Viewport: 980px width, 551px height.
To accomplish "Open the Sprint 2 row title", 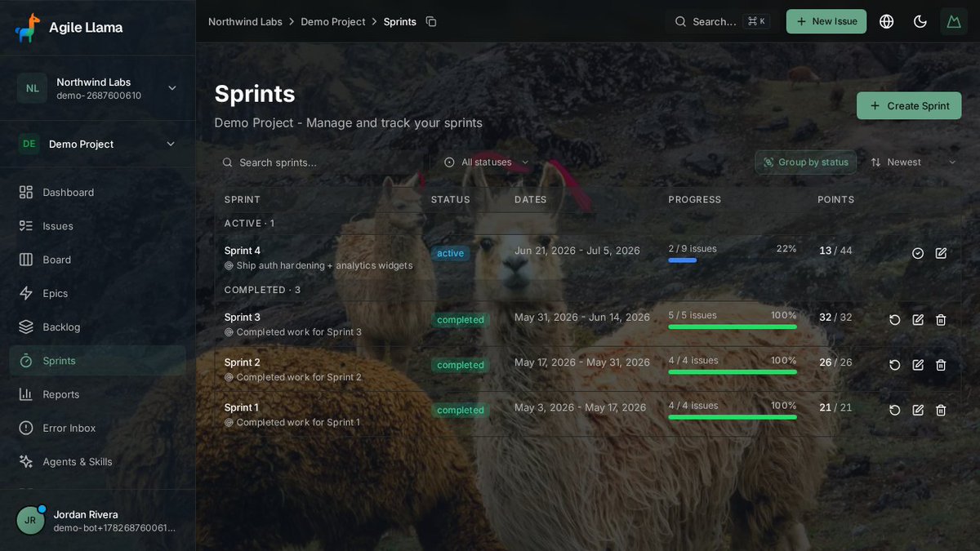I will pos(243,362).
